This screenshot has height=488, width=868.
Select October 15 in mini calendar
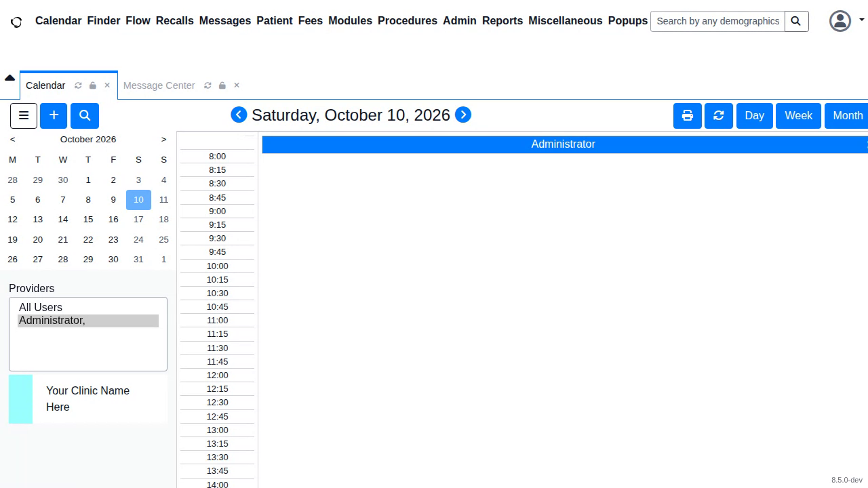(88, 220)
